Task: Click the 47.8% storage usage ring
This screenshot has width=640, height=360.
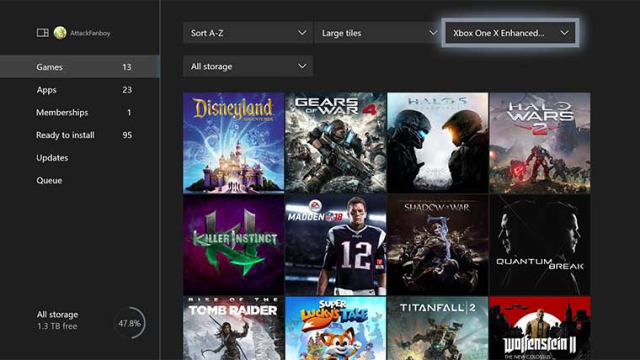Action: coord(129,323)
